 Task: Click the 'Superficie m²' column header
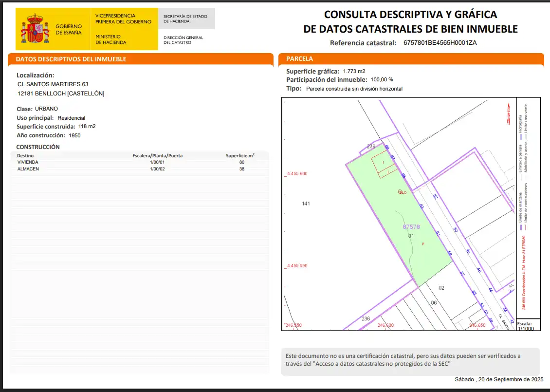[240, 155]
